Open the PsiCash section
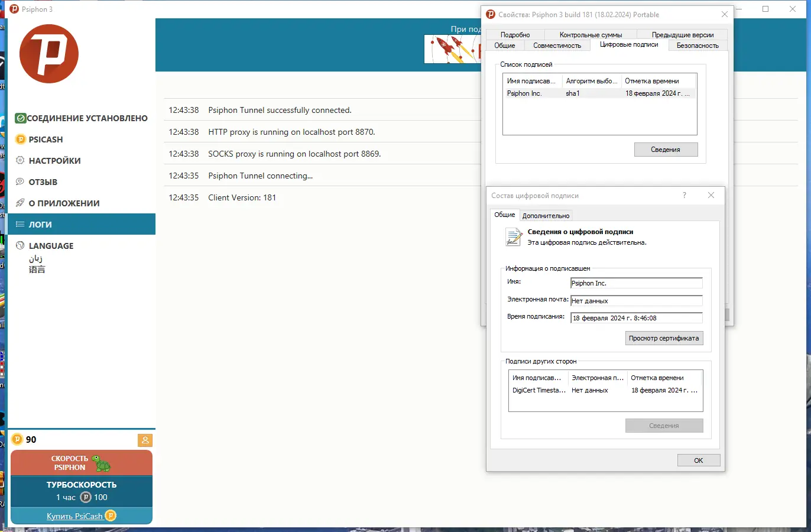 82,140
